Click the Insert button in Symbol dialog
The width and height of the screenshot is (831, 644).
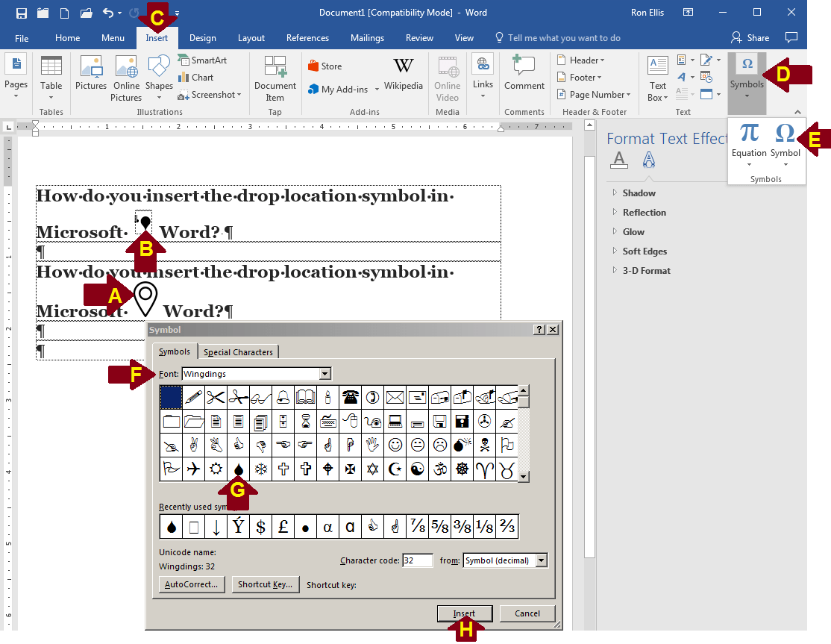pos(464,613)
